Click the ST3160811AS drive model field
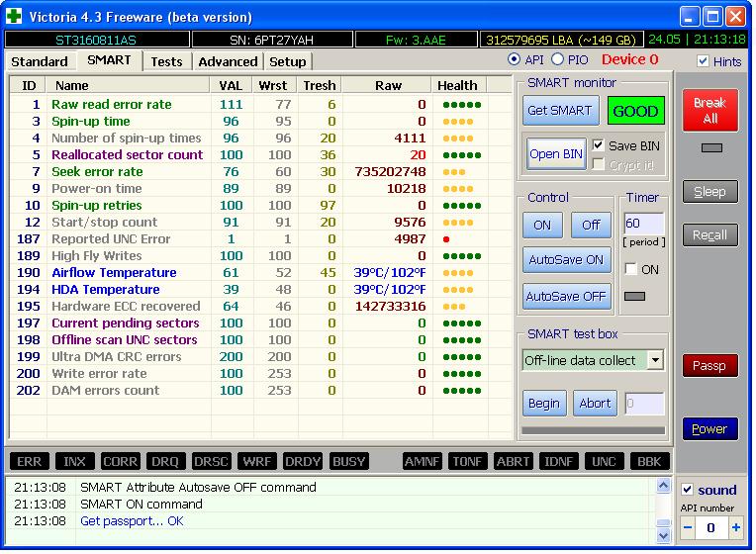 96,40
